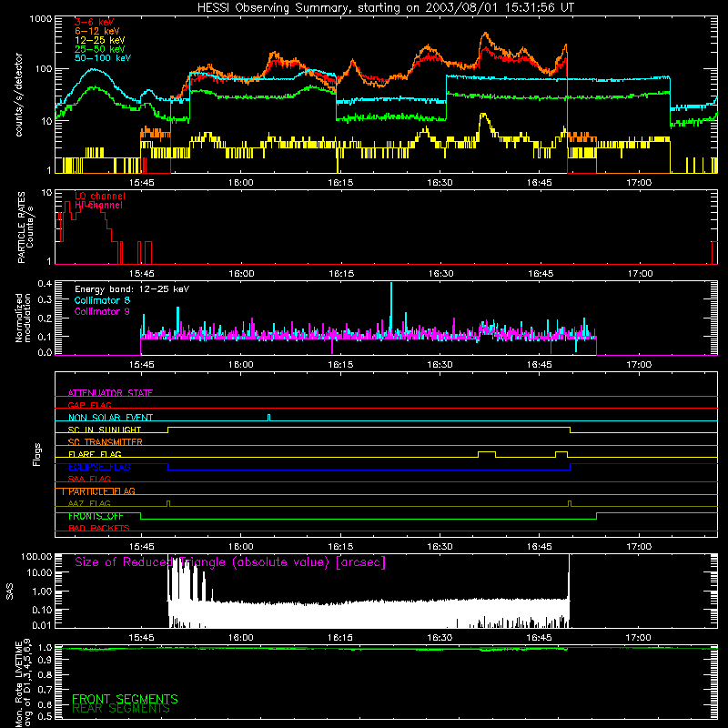This screenshot has height=728, width=728.
Task: Click the SAA_FLAG label
Action: (x=89, y=479)
